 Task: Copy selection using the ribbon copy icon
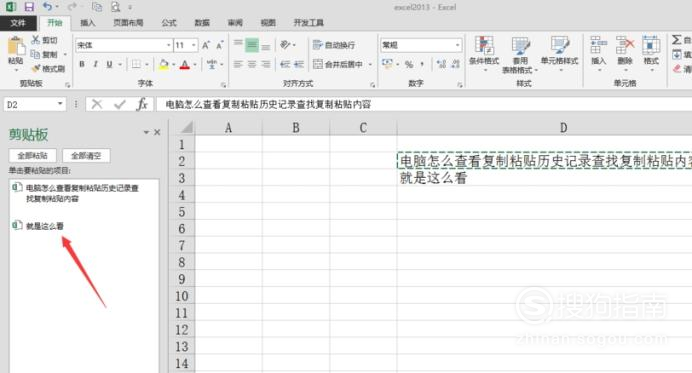click(x=35, y=54)
